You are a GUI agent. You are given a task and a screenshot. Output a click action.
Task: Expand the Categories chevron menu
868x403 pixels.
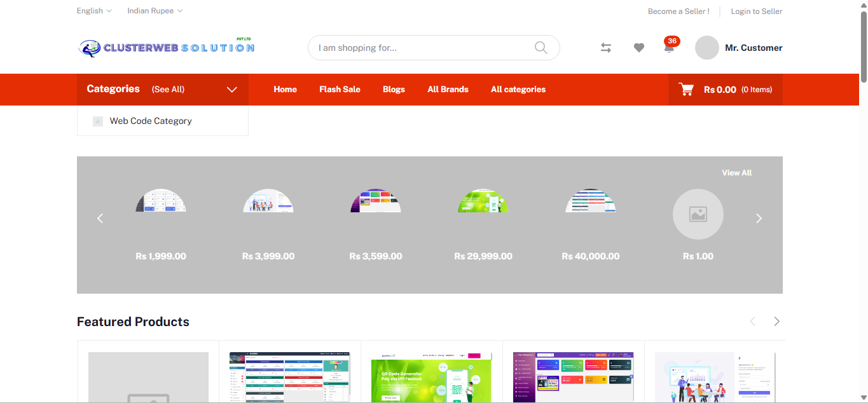[232, 90]
